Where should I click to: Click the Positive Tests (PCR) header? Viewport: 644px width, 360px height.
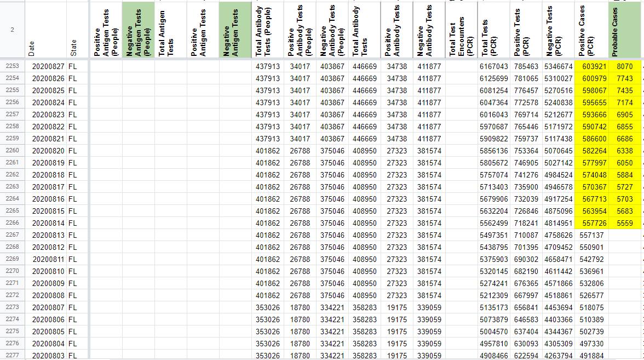tap(526, 30)
